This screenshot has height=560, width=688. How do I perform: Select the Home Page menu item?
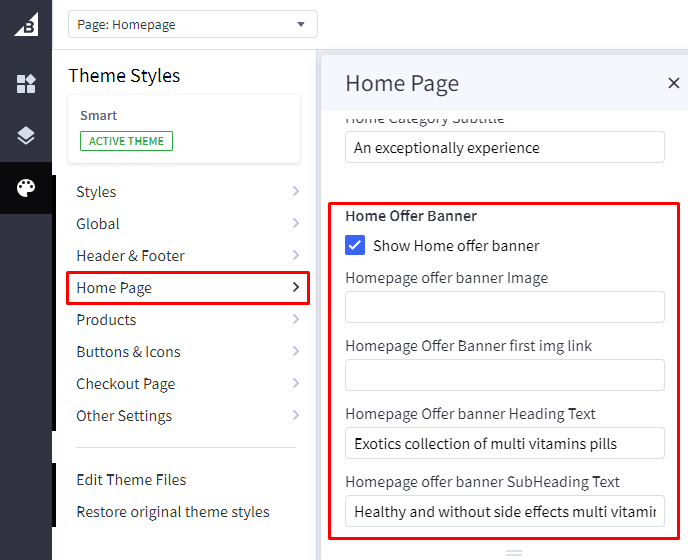[187, 288]
